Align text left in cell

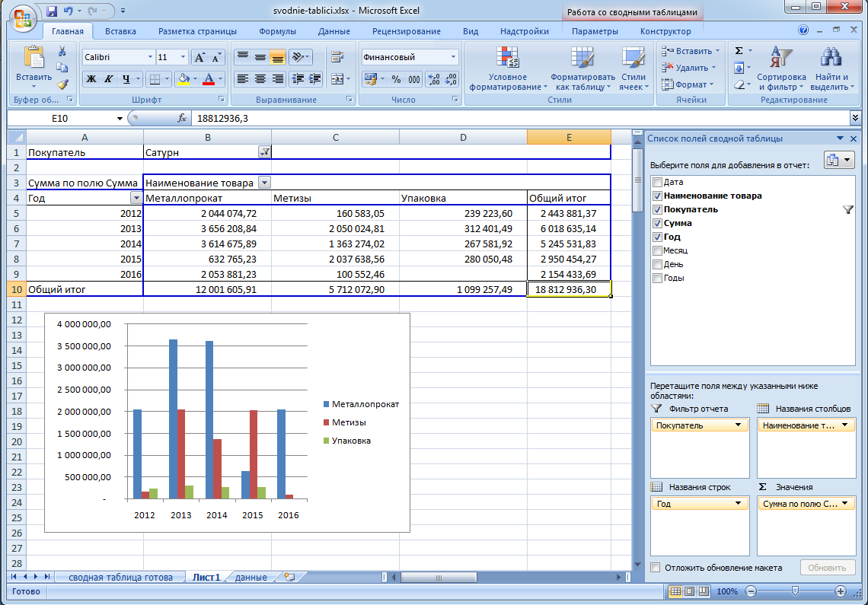tap(242, 79)
